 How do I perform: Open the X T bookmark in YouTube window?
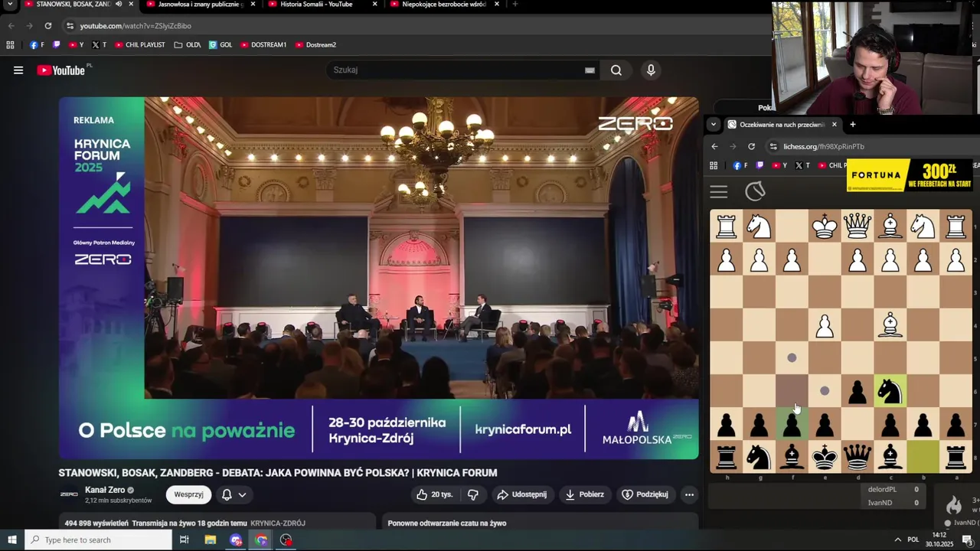[x=100, y=45]
